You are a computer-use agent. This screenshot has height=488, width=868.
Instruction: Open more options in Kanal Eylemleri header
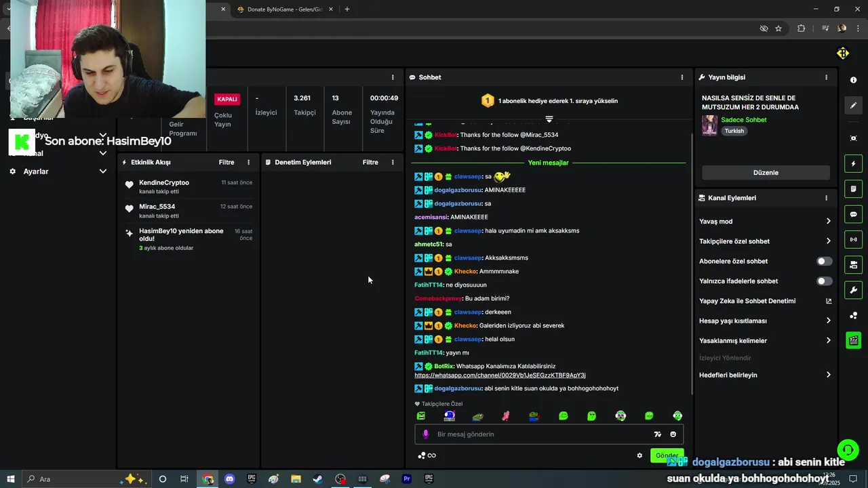826,198
